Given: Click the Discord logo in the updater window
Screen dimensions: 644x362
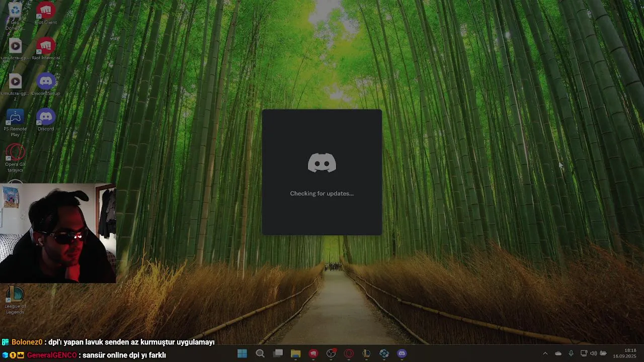Looking at the screenshot, I should coord(322,163).
